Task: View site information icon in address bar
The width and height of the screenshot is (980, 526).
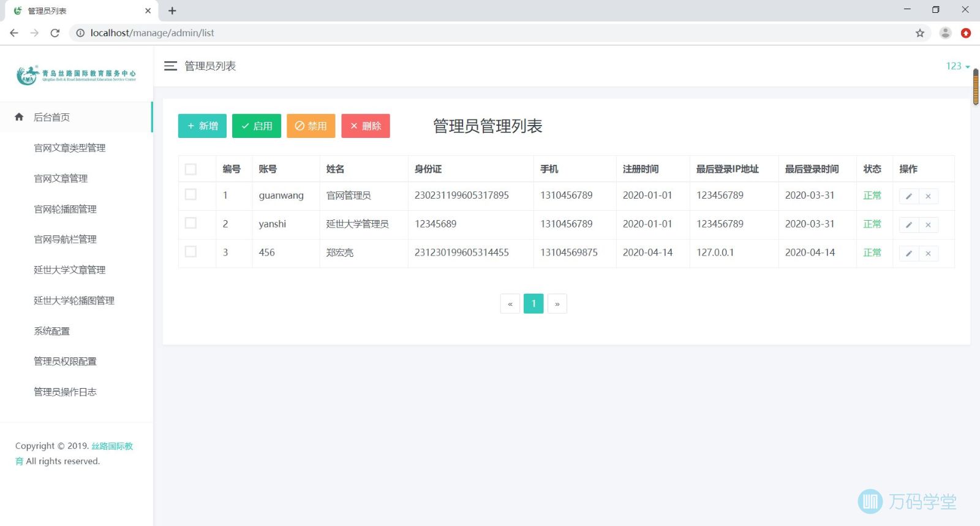Action: tap(80, 33)
